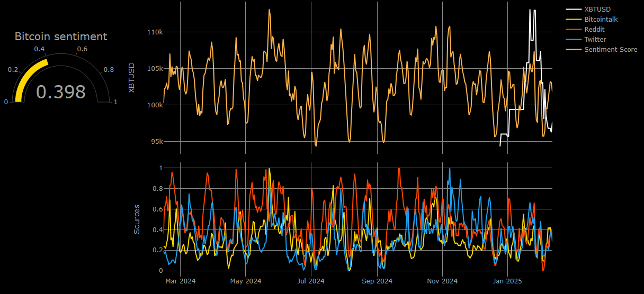Click the XBTUSD y-axis title
The height and width of the screenshot is (294, 644).
pos(131,78)
